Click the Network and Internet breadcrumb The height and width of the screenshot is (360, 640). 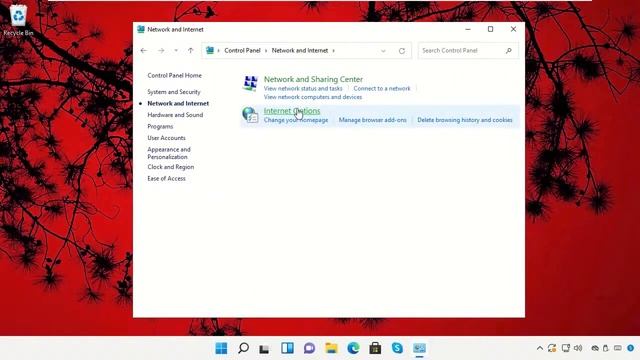(300, 51)
